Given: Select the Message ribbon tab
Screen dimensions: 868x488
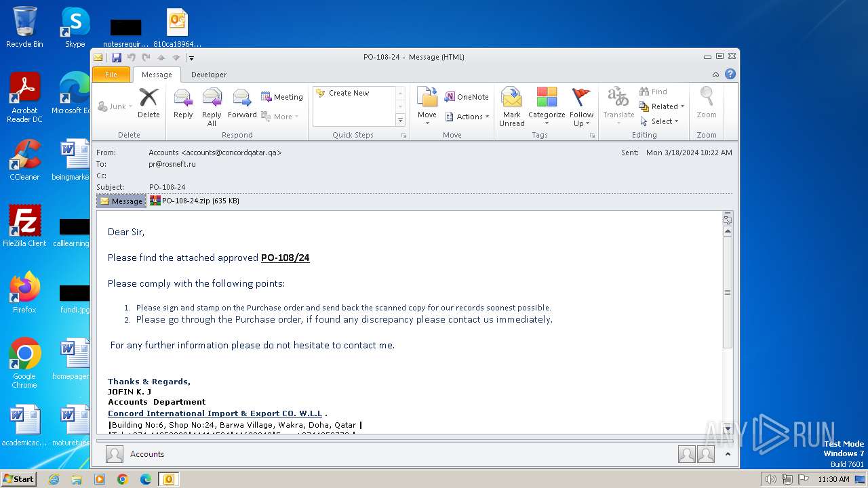Looking at the screenshot, I should (x=157, y=75).
